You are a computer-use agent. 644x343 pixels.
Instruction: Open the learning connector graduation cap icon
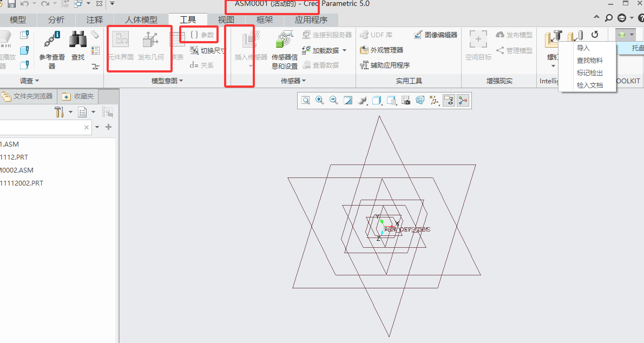coord(622,18)
